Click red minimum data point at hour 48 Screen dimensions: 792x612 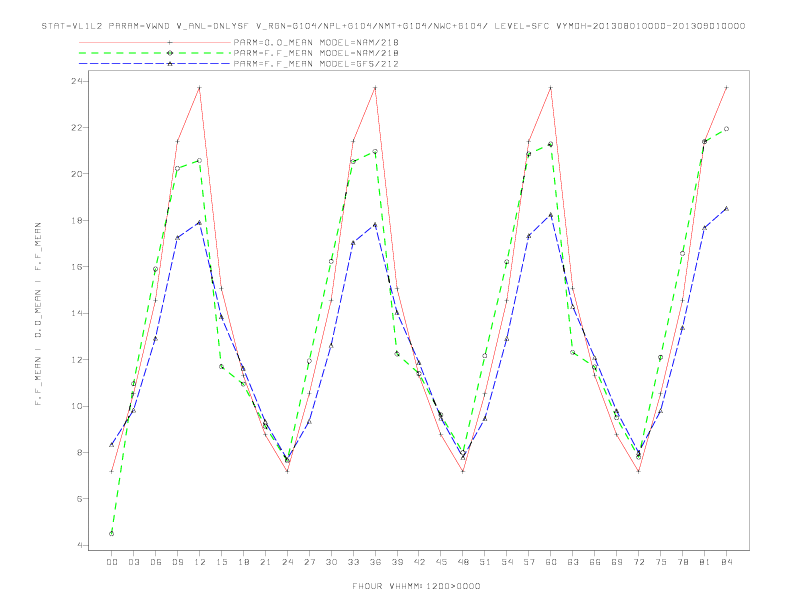click(x=463, y=472)
